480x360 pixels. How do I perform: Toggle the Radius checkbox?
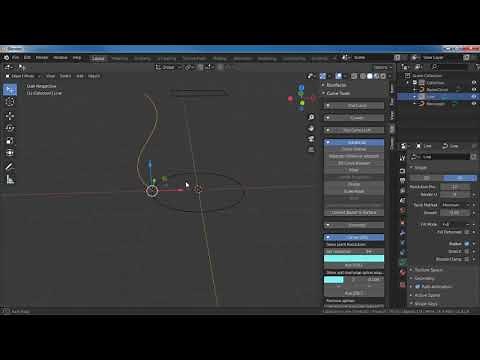point(467,244)
